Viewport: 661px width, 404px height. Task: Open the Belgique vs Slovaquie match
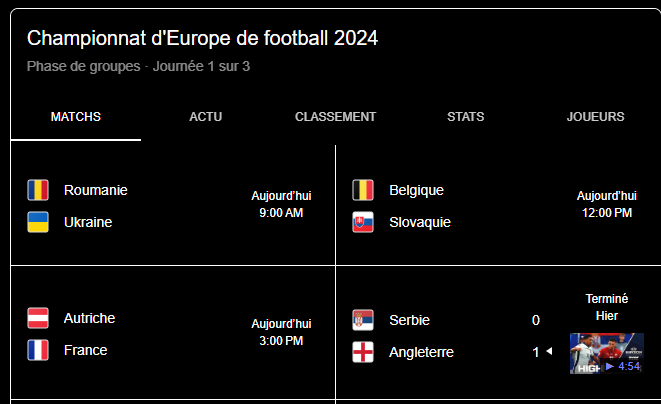[497, 206]
